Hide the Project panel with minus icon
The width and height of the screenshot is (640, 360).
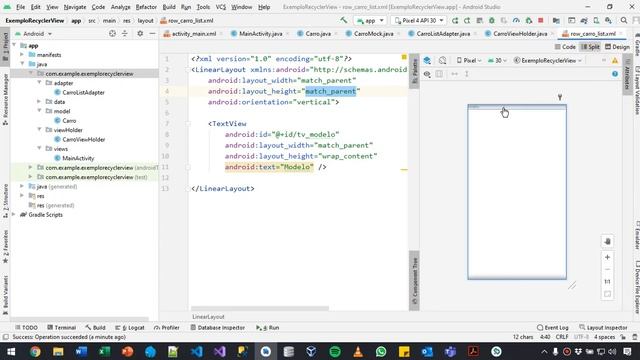pos(152,33)
